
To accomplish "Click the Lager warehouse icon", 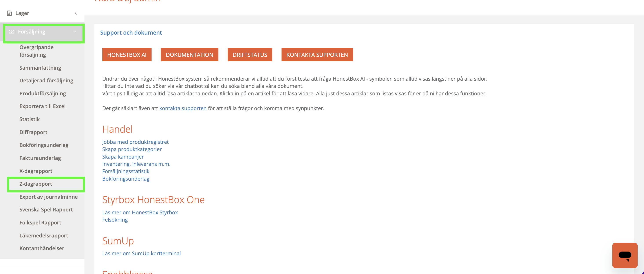I will click(x=9, y=13).
